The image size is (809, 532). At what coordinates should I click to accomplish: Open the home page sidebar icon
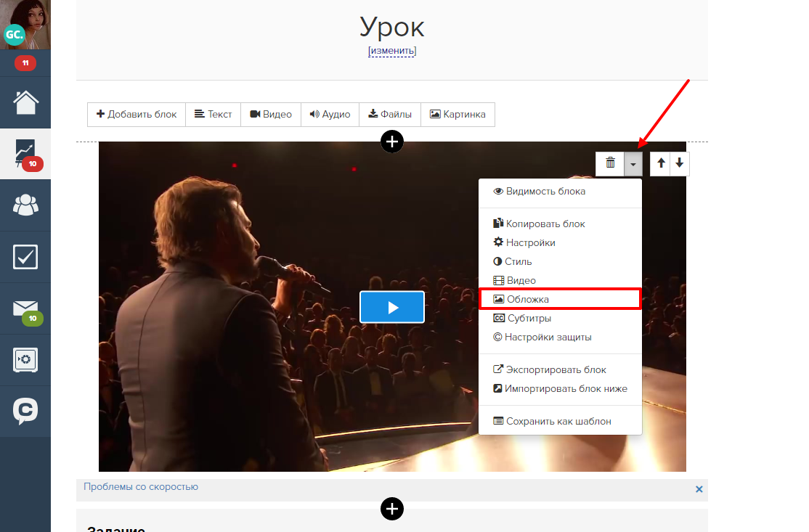[25, 102]
